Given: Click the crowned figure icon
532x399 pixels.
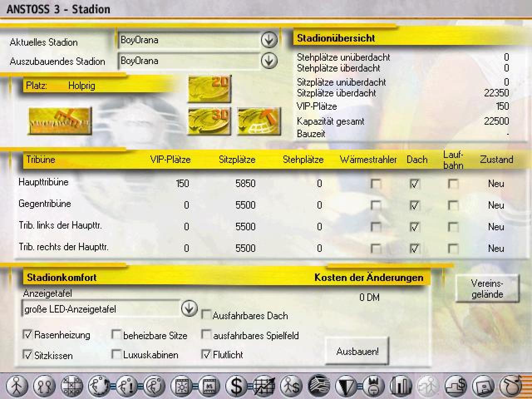Looking at the screenshot, I should [374, 386].
